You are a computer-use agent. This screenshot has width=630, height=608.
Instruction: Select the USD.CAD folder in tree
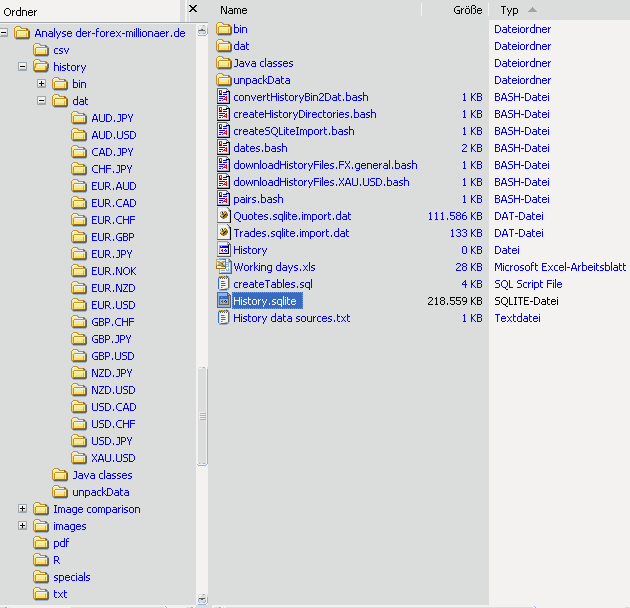tap(114, 407)
